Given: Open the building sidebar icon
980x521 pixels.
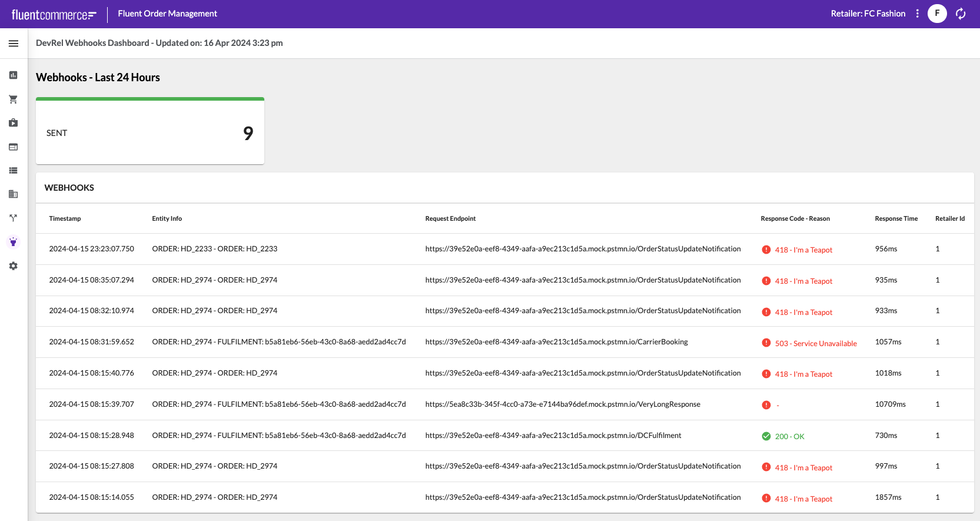Looking at the screenshot, I should pyautogui.click(x=14, y=194).
